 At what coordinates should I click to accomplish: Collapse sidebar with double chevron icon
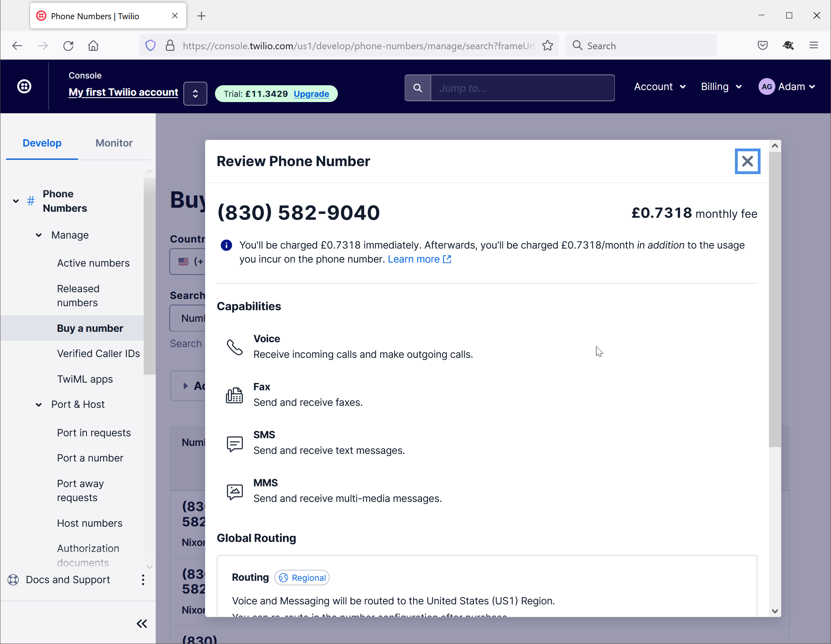142,623
